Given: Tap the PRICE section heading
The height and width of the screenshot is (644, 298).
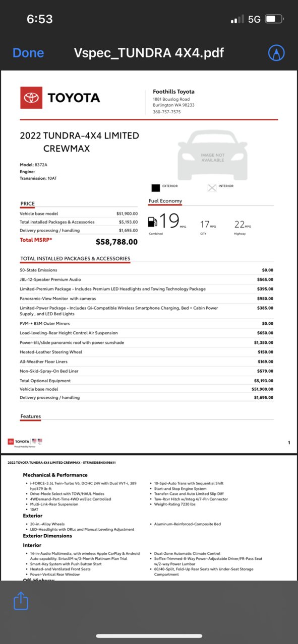Looking at the screenshot, I should tap(27, 204).
